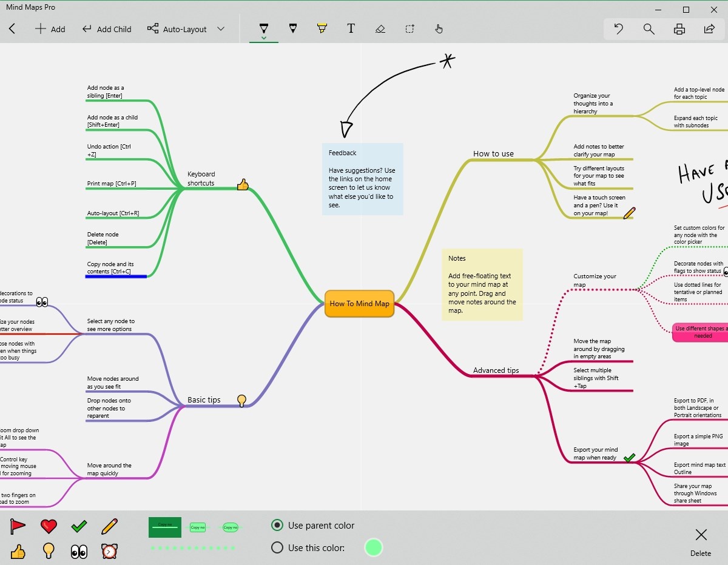
Task: Select the pencil drawing tool
Action: (293, 28)
